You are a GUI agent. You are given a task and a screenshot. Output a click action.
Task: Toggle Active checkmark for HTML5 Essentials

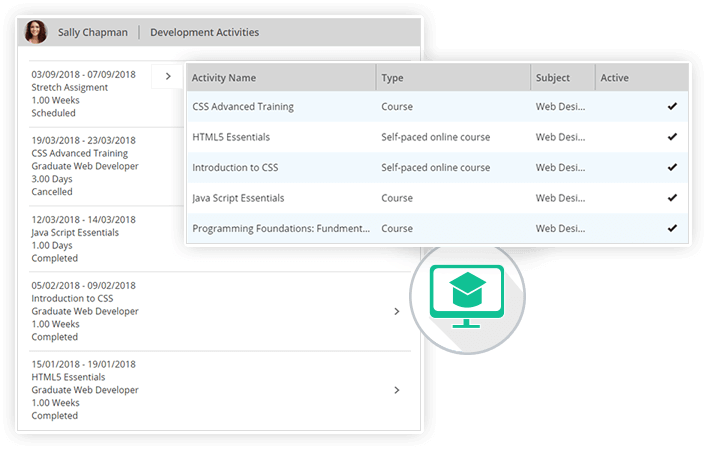coord(672,137)
